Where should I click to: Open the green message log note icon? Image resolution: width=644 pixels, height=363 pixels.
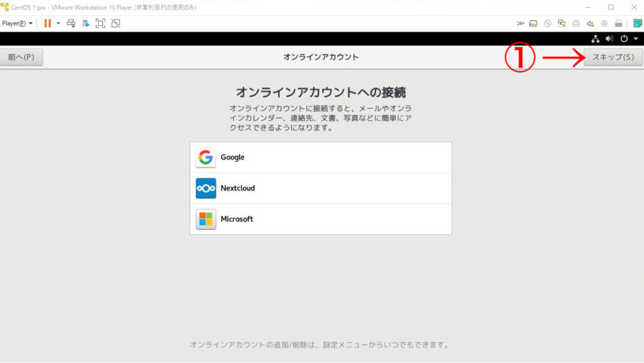(638, 23)
